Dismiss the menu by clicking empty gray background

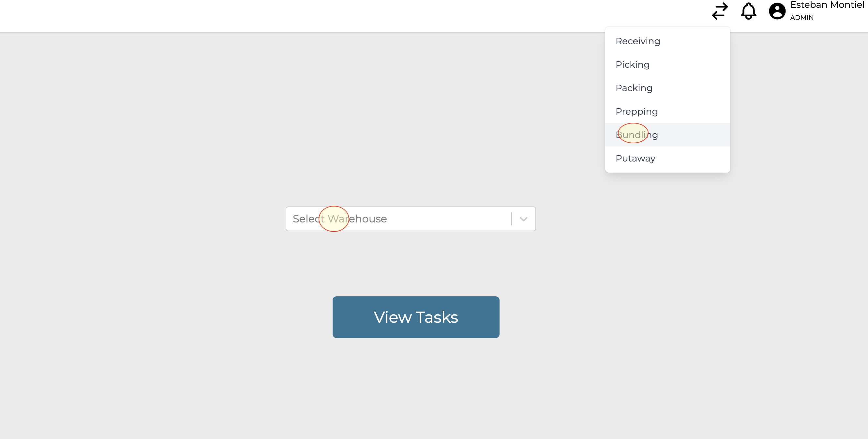[169, 135]
